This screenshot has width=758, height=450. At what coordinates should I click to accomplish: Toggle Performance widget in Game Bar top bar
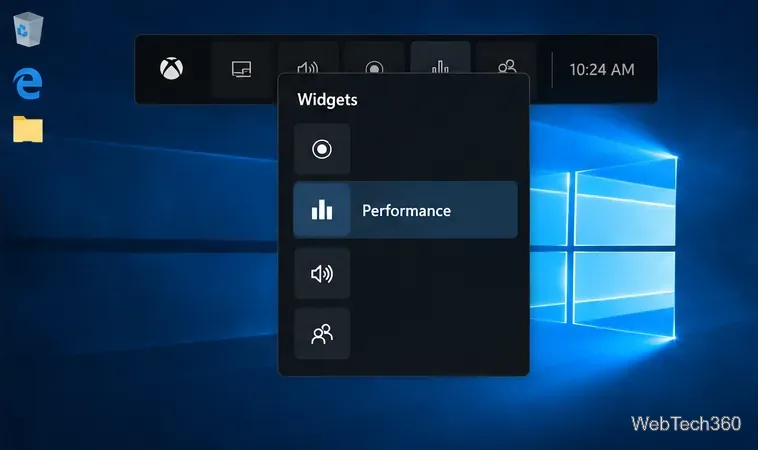point(440,58)
